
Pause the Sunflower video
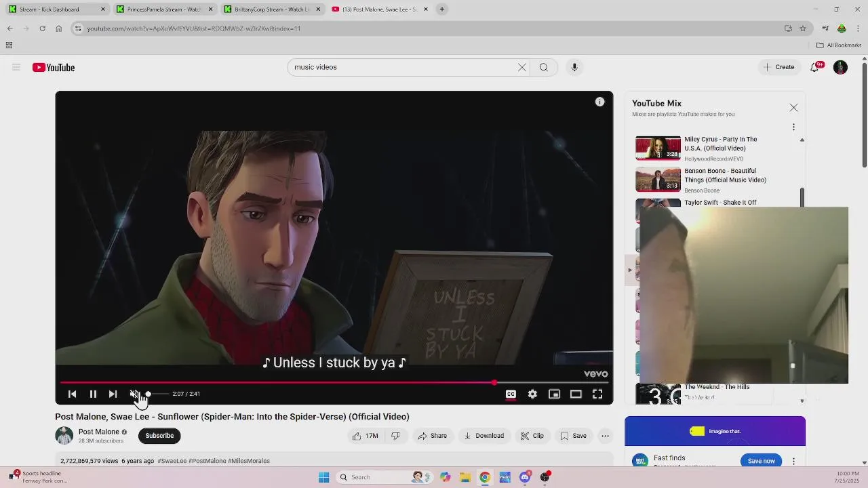pyautogui.click(x=93, y=394)
